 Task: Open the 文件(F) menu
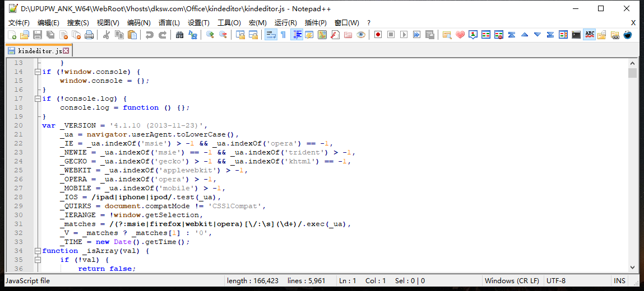(x=19, y=22)
